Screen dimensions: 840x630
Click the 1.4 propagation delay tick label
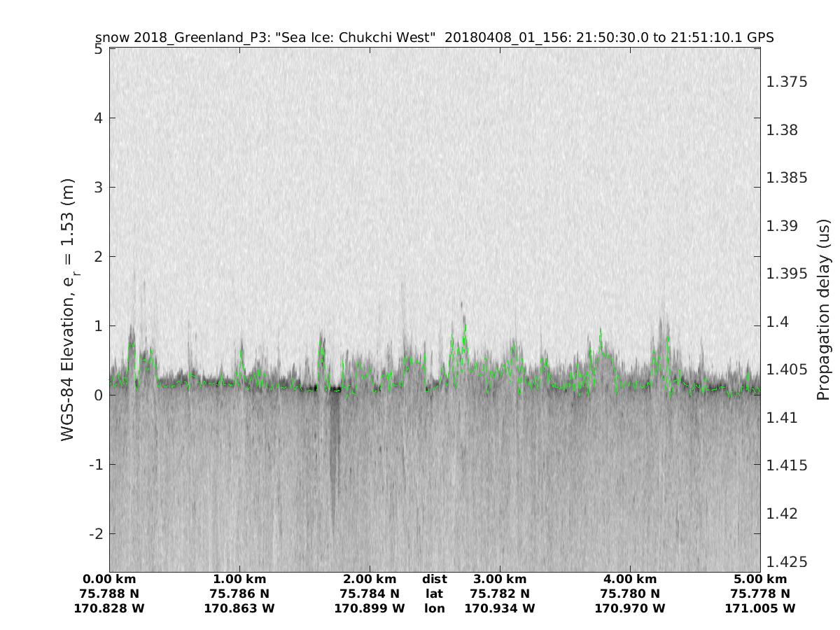coord(777,322)
